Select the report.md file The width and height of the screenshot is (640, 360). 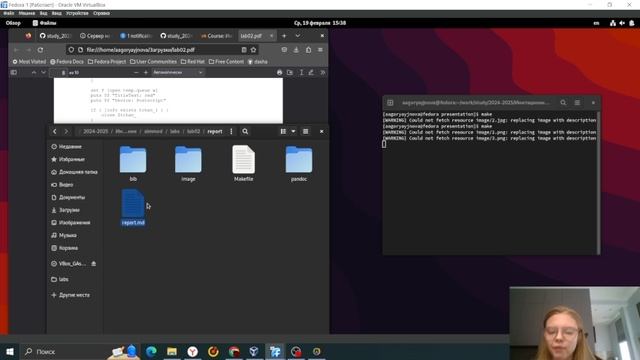(133, 207)
